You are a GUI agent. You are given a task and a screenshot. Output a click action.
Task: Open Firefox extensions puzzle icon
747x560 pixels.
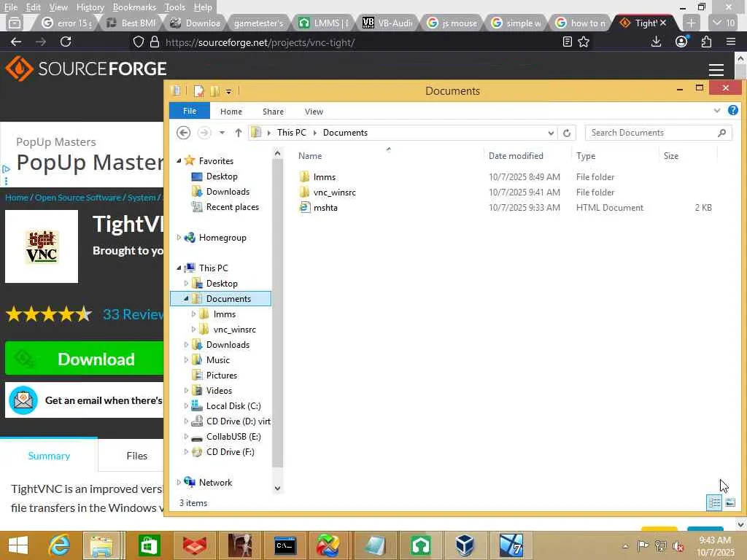pyautogui.click(x=706, y=42)
